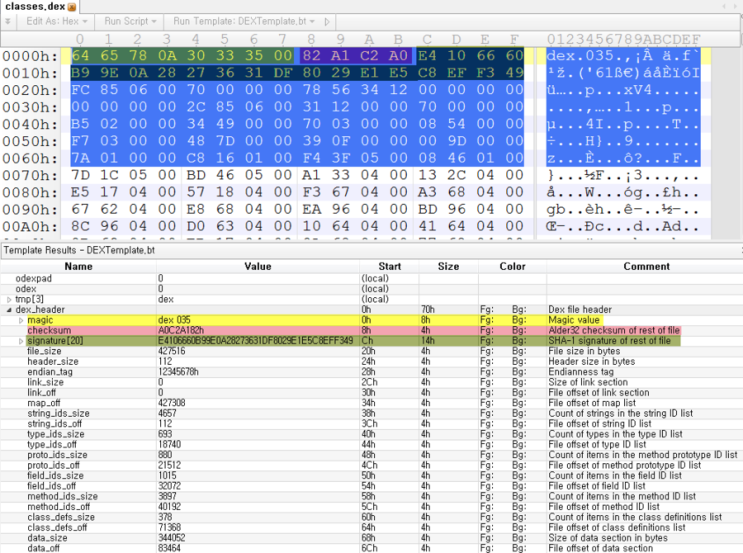This screenshot has height=553, width=743.
Task: Click the signature hex value E4106660B99E...
Action: coord(255,341)
